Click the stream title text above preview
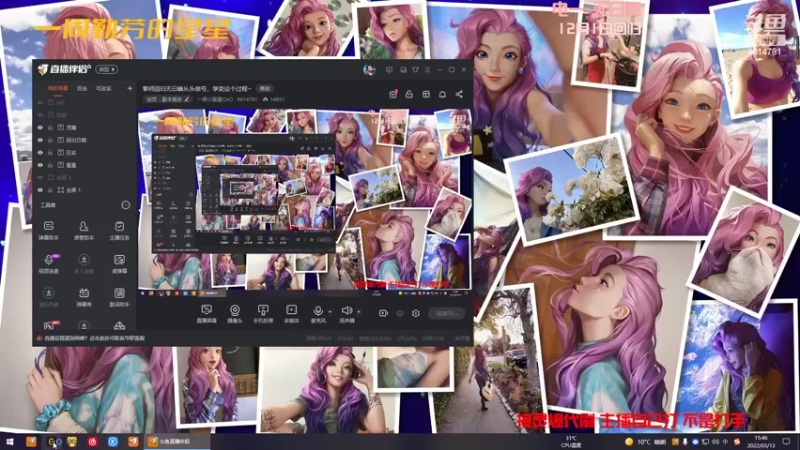The image size is (800, 450). coord(197,88)
